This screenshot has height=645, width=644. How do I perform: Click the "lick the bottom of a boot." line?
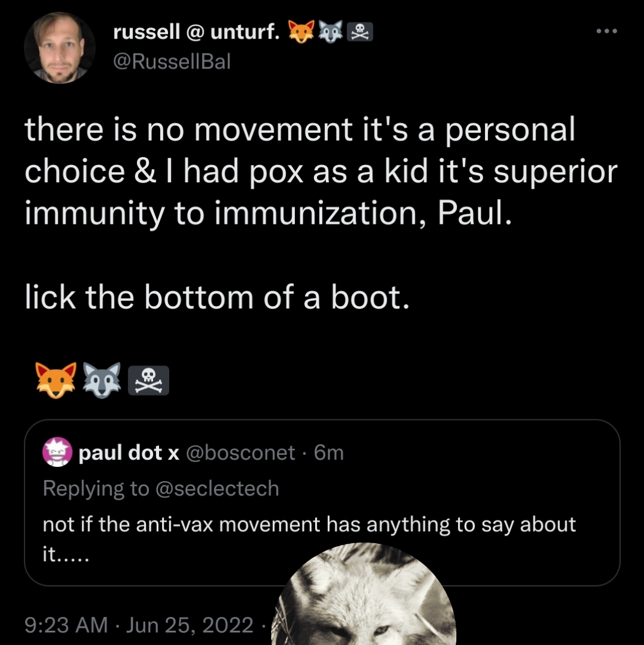(x=217, y=297)
